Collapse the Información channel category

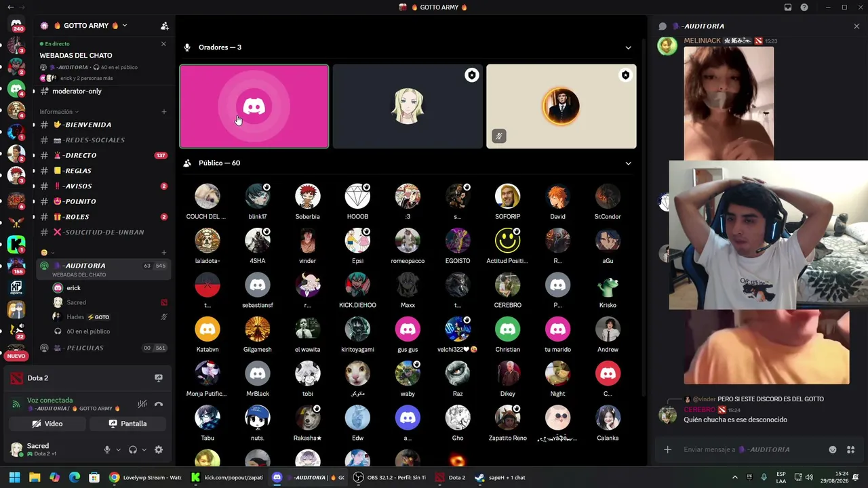(59, 112)
